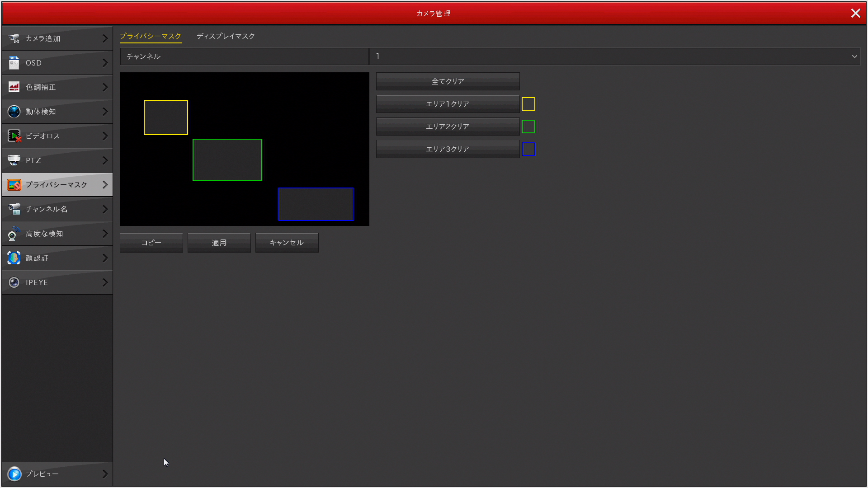
Task: Click the OSD sidebar icon
Action: click(x=14, y=63)
